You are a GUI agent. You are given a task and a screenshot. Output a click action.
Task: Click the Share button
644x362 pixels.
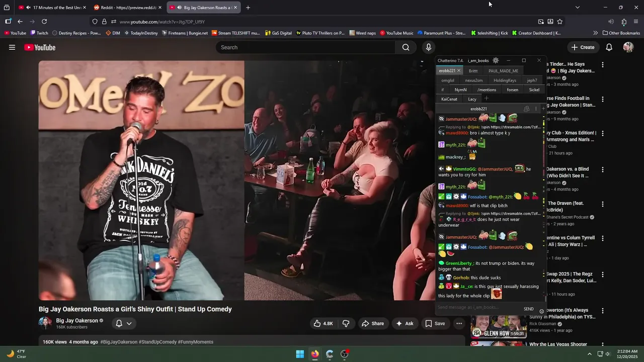coord(373,323)
